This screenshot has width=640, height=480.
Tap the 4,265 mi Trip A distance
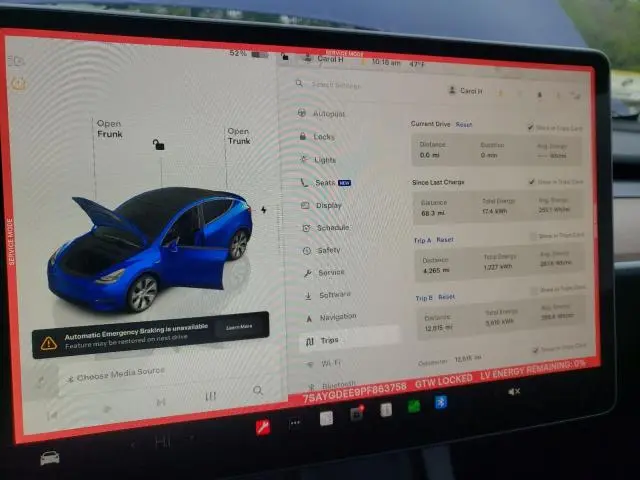coord(436,270)
